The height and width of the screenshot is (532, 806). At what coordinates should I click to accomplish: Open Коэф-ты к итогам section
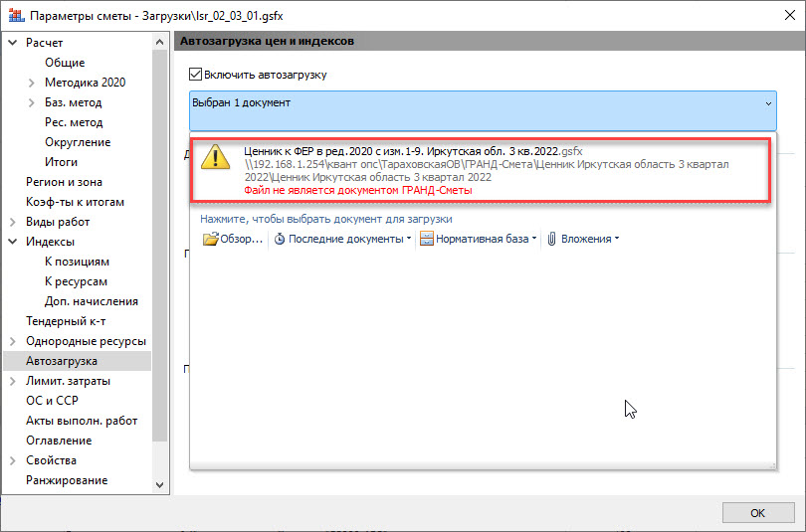click(75, 202)
